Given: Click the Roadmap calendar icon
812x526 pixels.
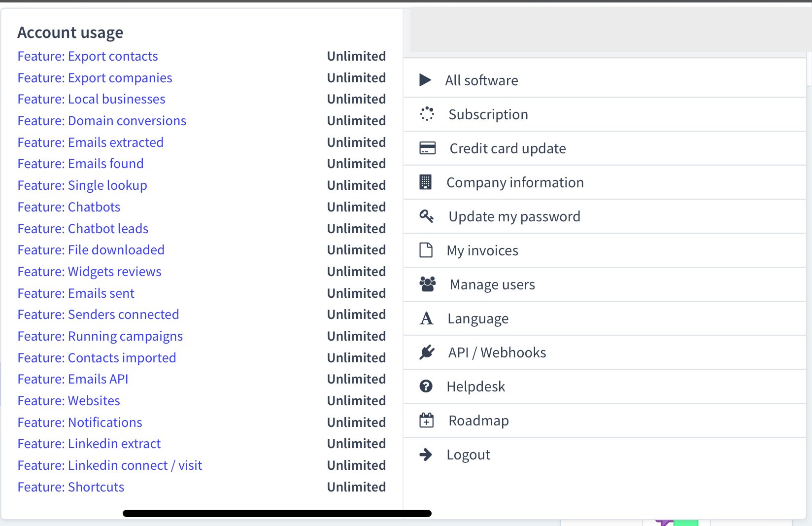Looking at the screenshot, I should tap(426, 421).
